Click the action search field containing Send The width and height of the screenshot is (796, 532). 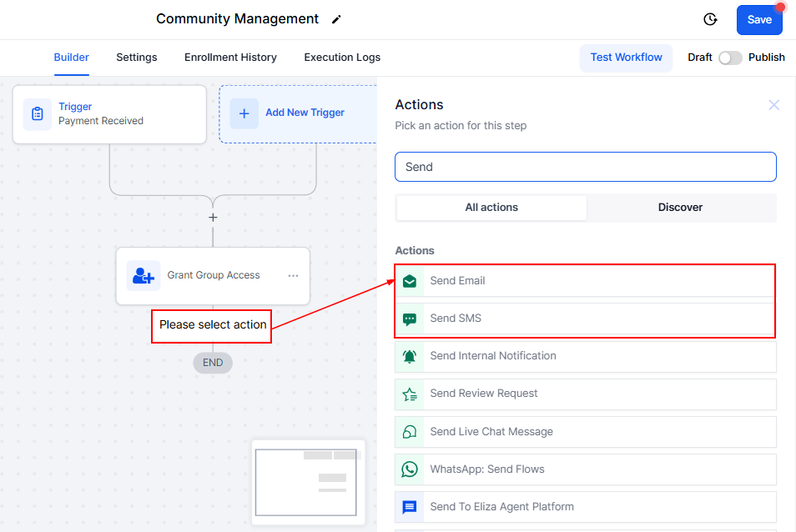click(x=586, y=167)
